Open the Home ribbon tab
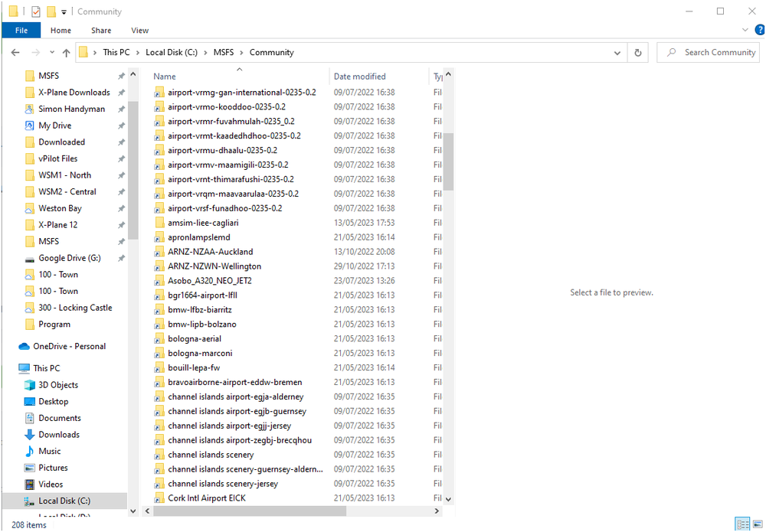766x532 pixels. click(61, 30)
